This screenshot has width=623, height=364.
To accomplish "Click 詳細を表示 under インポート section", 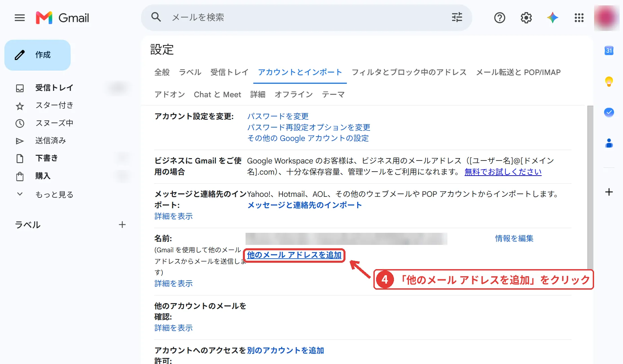I will click(173, 216).
